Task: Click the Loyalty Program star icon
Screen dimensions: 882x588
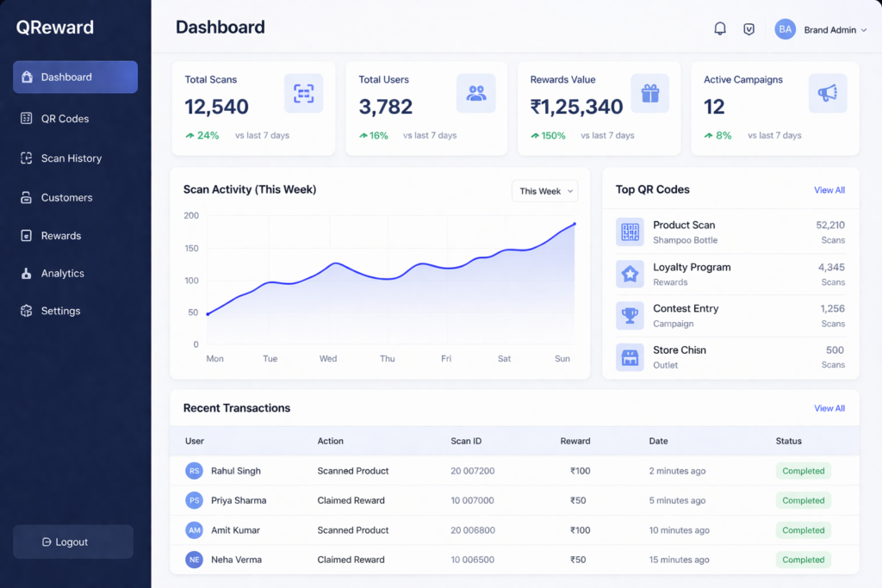Action: [630, 275]
